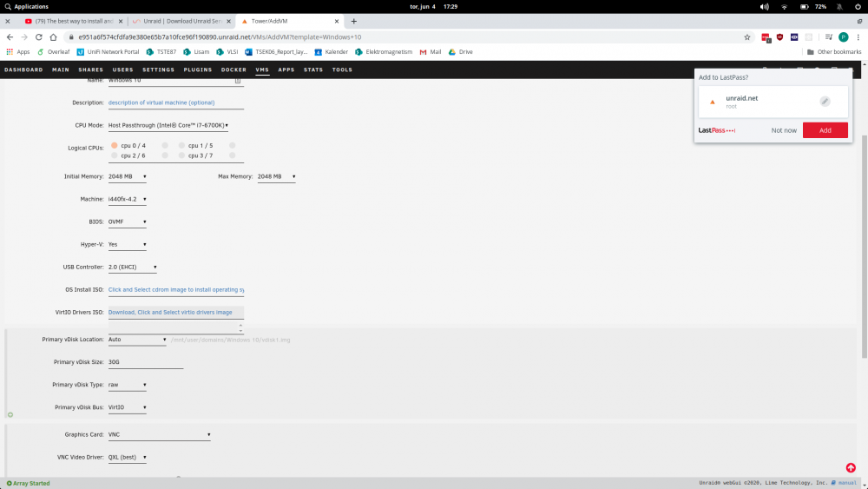This screenshot has width=868, height=489.
Task: Open the Graphics Card dropdown
Action: pos(160,435)
